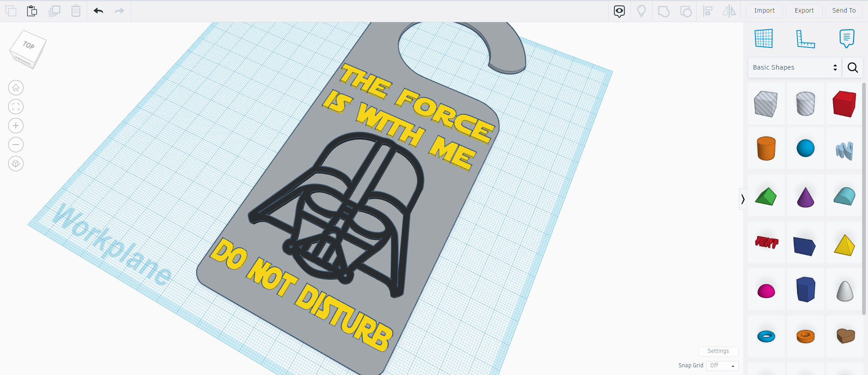Pick the orange Cylinder shape
The height and width of the screenshot is (375, 868).
click(x=766, y=148)
